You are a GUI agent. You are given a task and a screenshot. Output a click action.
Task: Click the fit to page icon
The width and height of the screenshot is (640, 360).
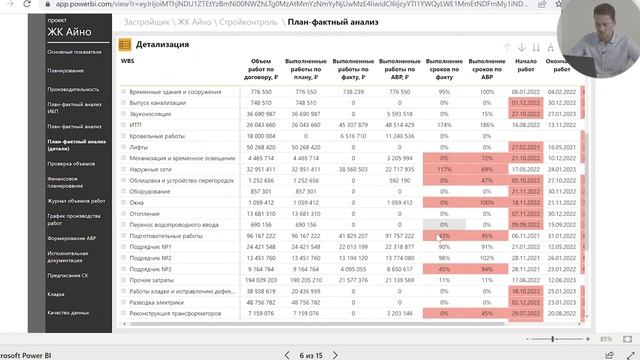pyautogui.click(x=627, y=339)
